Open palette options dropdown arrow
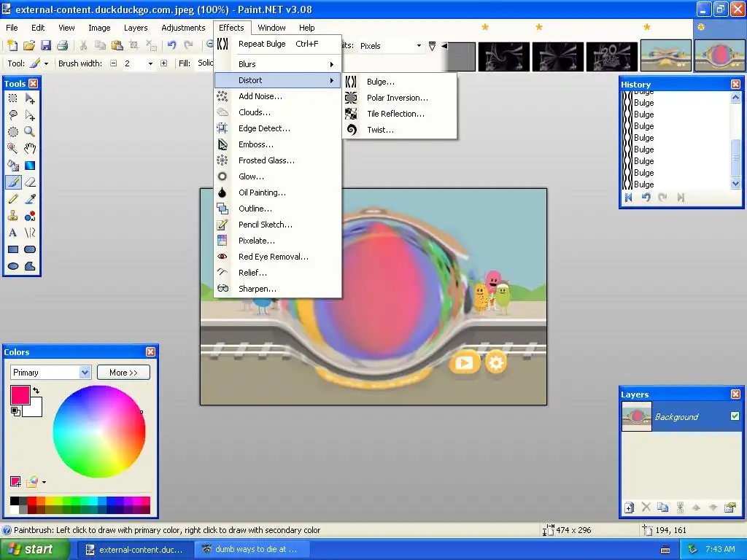Viewport: 747px width, 560px height. [x=44, y=483]
